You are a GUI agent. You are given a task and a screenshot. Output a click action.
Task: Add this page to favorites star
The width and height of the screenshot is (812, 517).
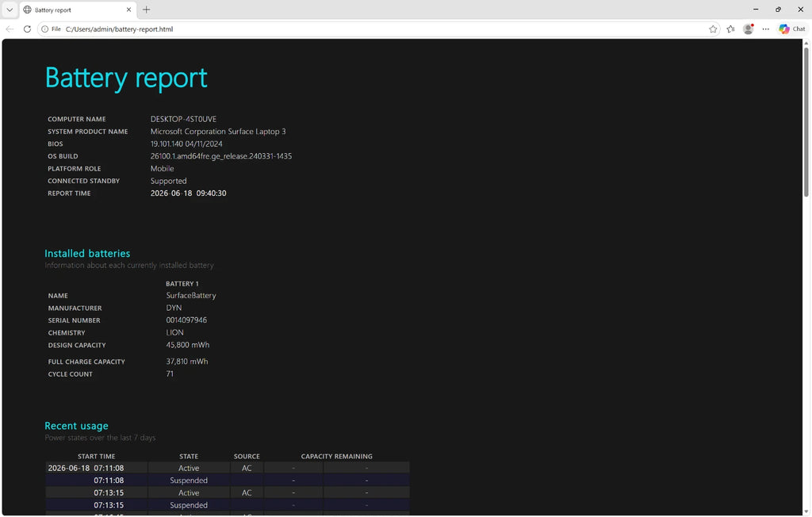tap(713, 29)
